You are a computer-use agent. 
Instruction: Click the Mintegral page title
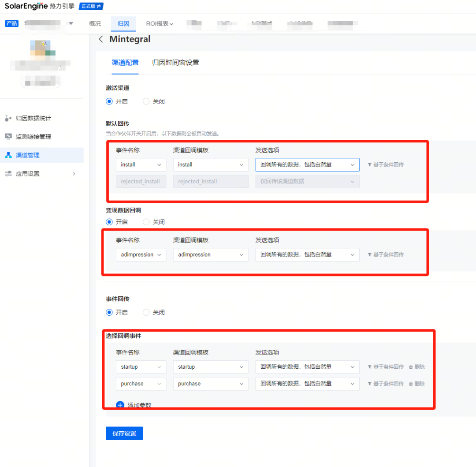[130, 39]
